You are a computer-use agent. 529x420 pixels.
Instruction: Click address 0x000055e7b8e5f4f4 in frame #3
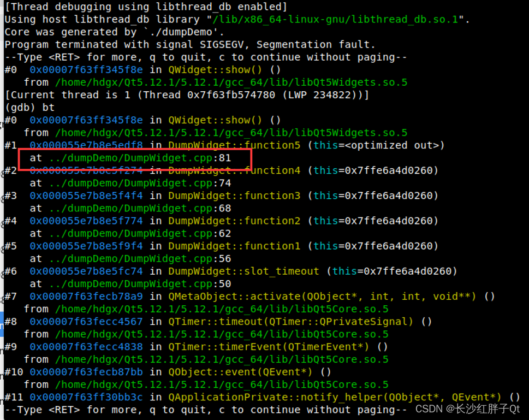pyautogui.click(x=86, y=196)
